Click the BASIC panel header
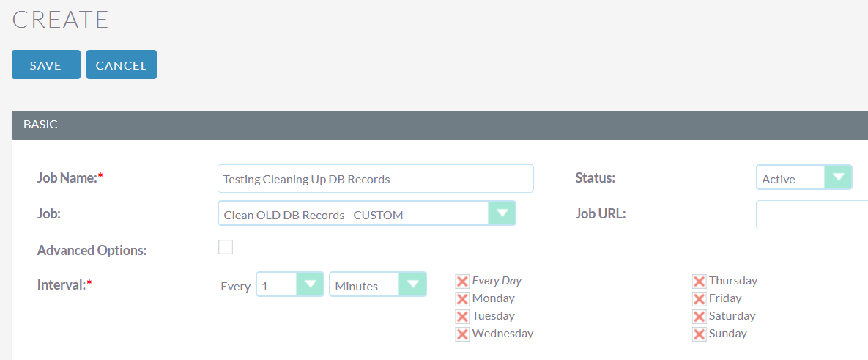Image resolution: width=868 pixels, height=360 pixels. point(439,125)
